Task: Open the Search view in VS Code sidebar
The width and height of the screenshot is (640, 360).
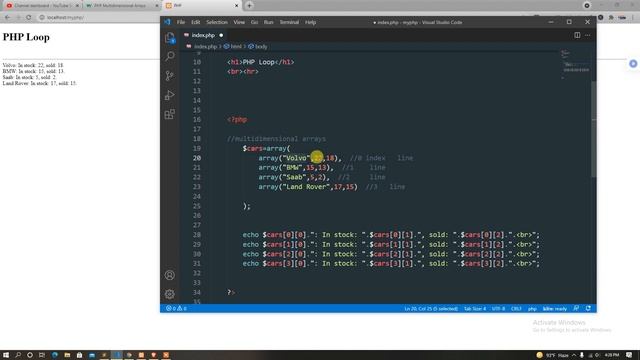Action: click(170, 56)
